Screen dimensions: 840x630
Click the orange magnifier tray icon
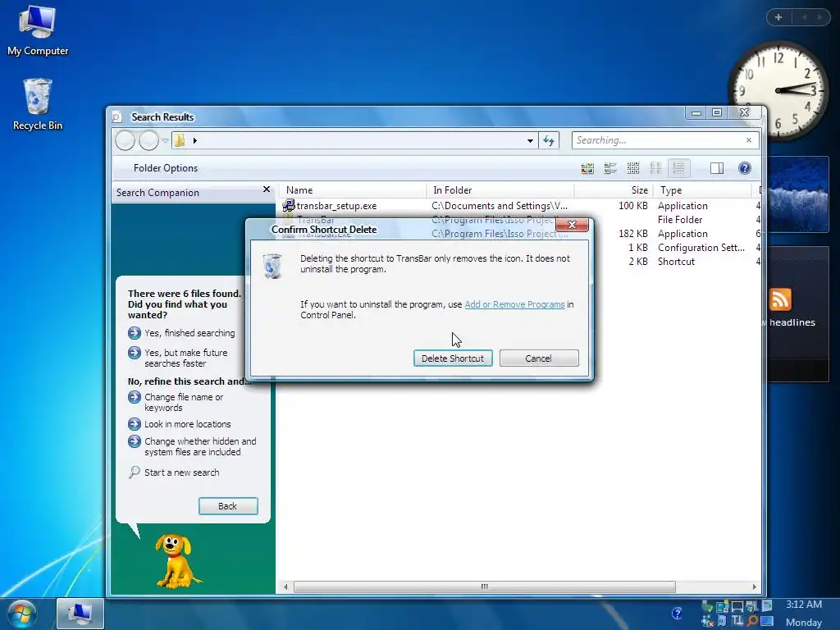click(x=753, y=620)
